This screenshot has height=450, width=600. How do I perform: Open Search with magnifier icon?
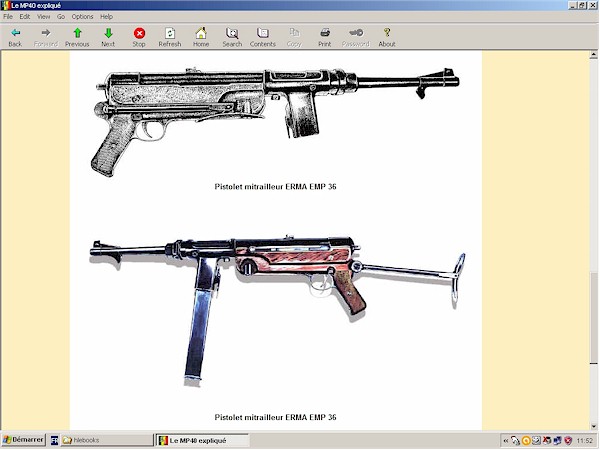point(232,37)
